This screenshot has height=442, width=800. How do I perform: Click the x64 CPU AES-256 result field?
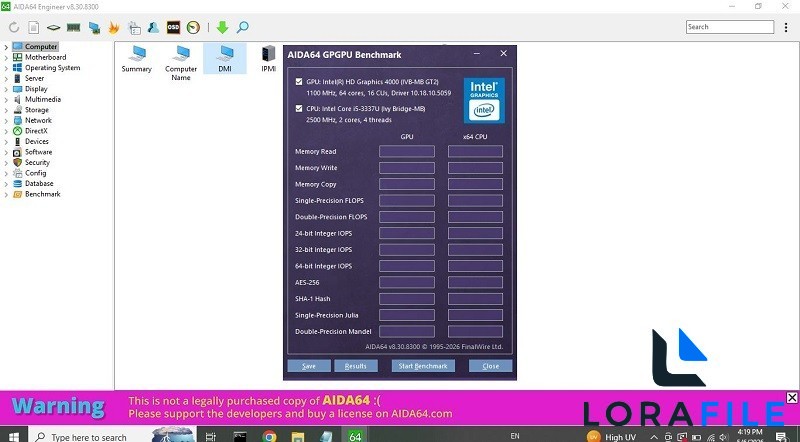tap(475, 282)
